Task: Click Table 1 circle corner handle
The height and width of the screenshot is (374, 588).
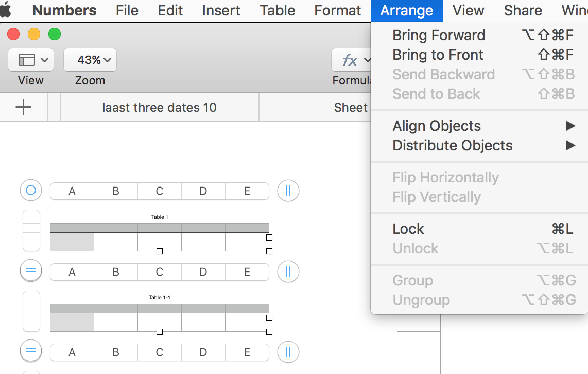Action: [30, 191]
